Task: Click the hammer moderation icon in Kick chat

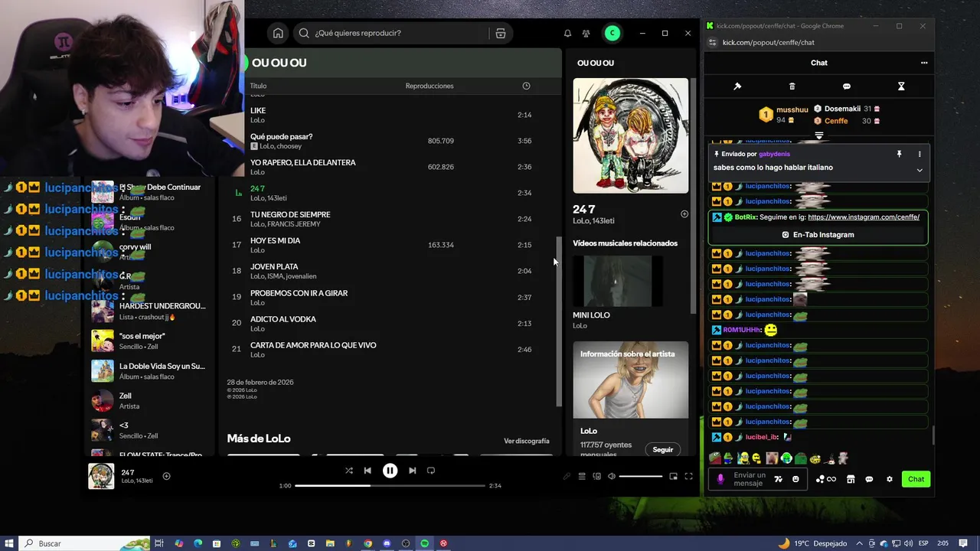Action: tap(737, 86)
